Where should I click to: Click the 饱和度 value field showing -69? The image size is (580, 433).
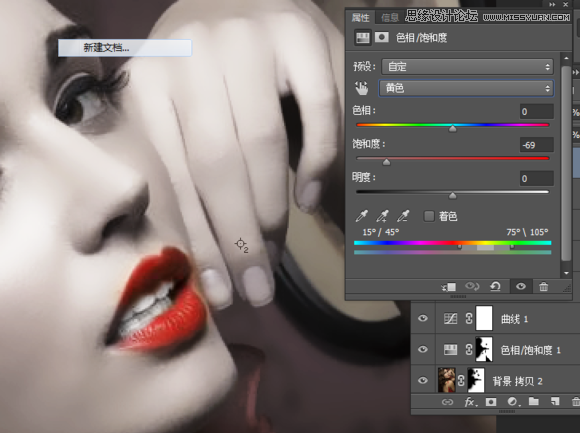(537, 145)
